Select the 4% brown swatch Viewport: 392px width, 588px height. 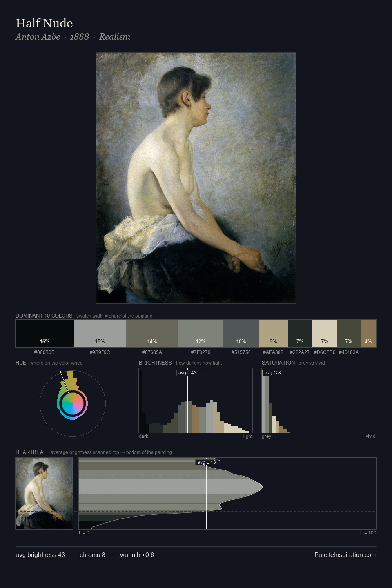click(368, 334)
